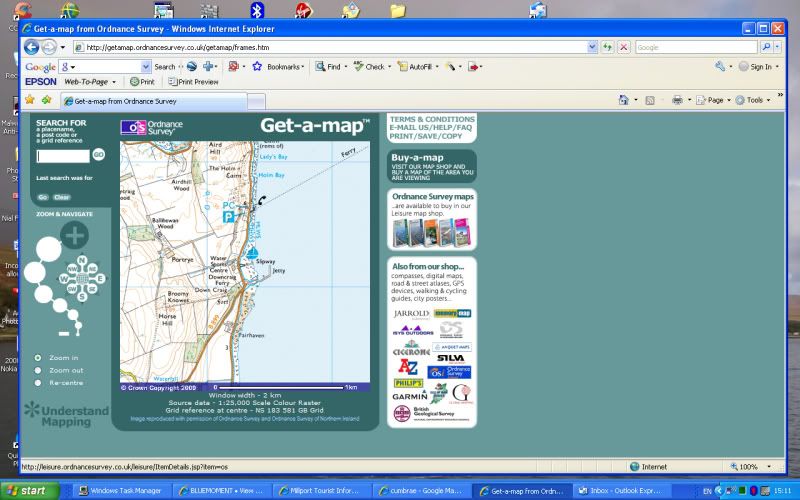Viewport: 800px width, 500px height.
Task: Click the round GO search button
Action: tap(98, 155)
